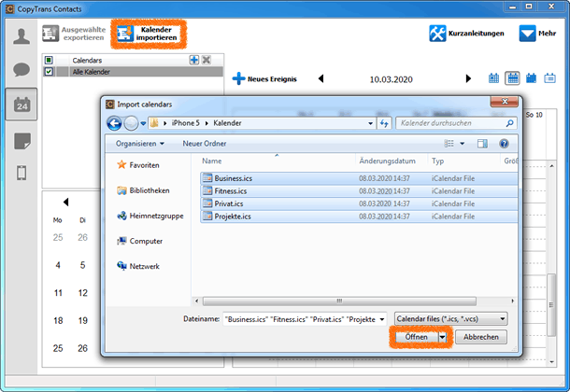Click Back arrow in Import calendars dialog
The height and width of the screenshot is (392, 570).
pyautogui.click(x=114, y=123)
